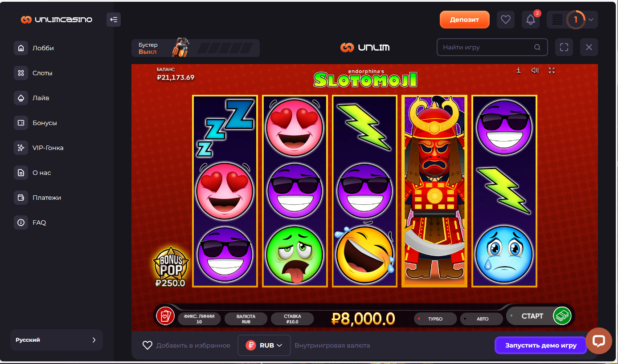Expand the game to fullscreen in casino frame
The width and height of the screenshot is (618, 364).
coord(564,47)
